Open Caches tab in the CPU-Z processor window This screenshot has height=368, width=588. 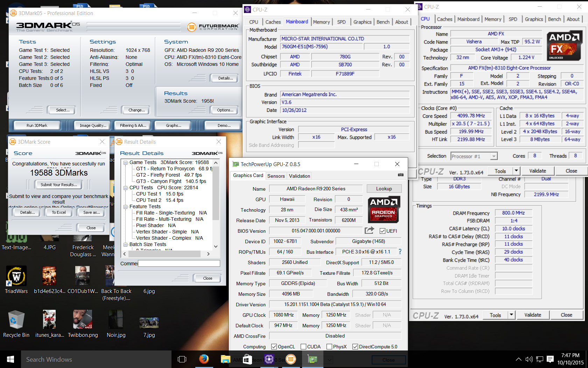point(444,19)
